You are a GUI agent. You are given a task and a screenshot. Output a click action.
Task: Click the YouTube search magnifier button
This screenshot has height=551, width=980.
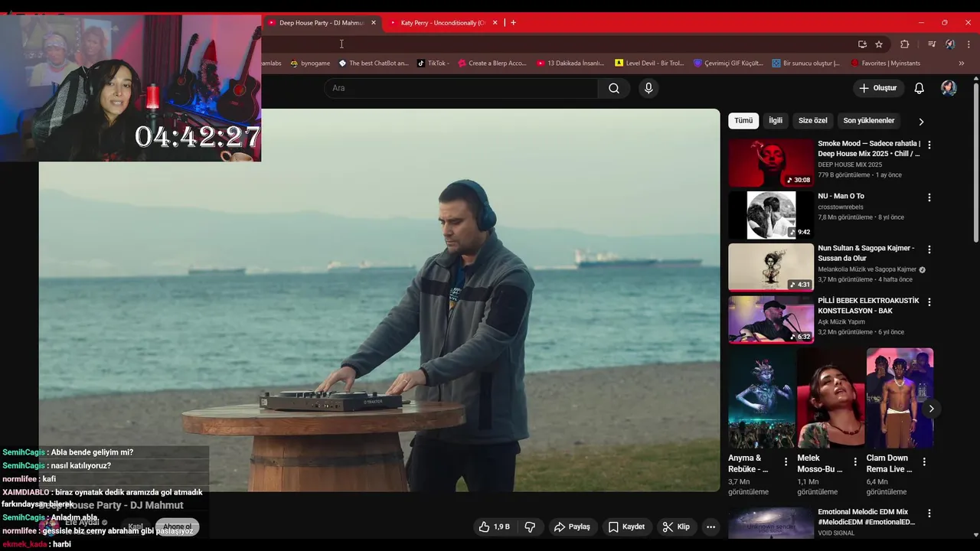[x=614, y=88]
